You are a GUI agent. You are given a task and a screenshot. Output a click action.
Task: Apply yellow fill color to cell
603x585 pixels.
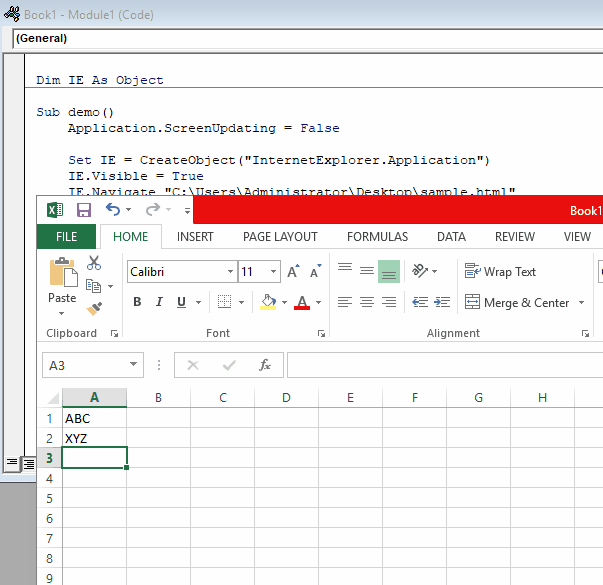[268, 302]
